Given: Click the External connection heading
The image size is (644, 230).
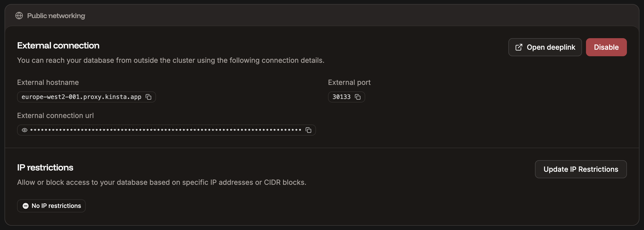Looking at the screenshot, I should click(x=58, y=45).
